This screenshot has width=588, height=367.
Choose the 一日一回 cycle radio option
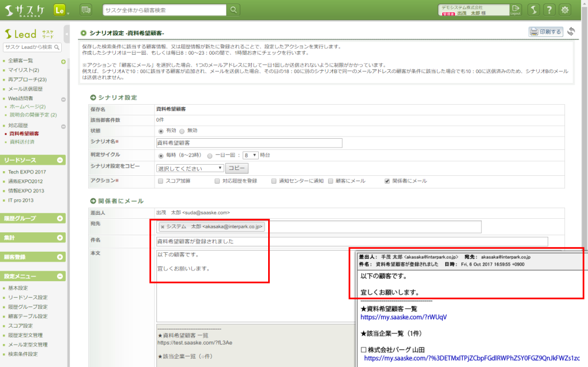click(210, 155)
